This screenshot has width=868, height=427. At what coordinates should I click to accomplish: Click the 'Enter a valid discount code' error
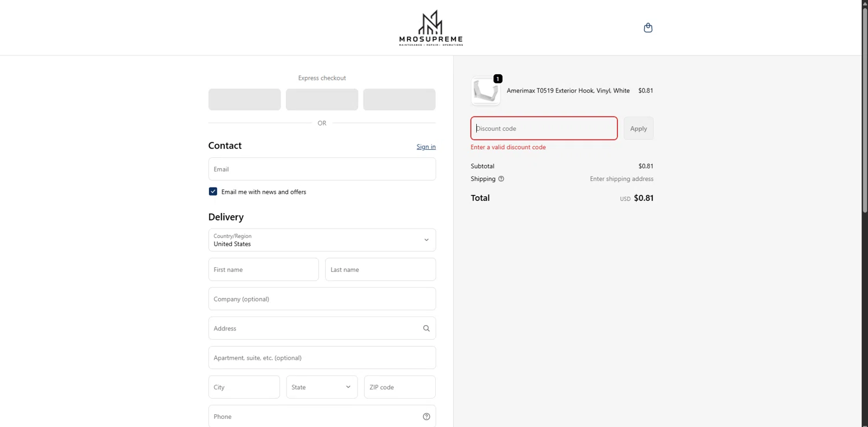(508, 148)
